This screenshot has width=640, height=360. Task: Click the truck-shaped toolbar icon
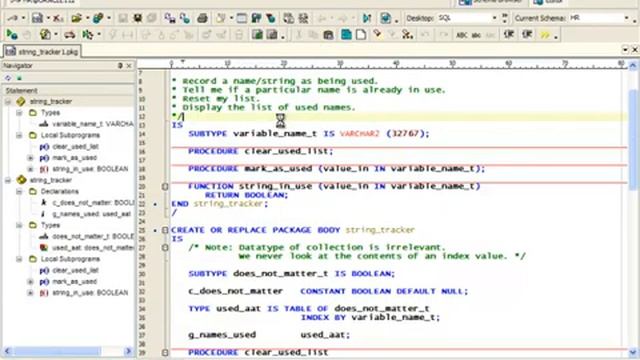tap(70, 35)
